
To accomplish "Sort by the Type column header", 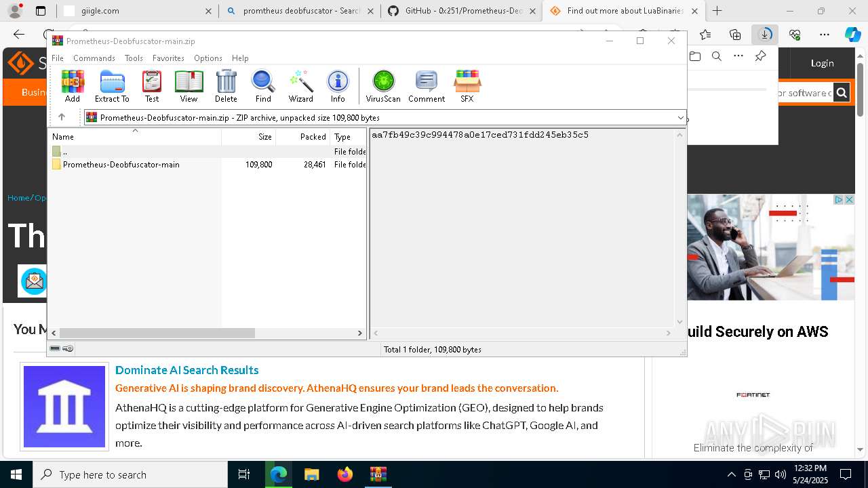I will pyautogui.click(x=349, y=136).
